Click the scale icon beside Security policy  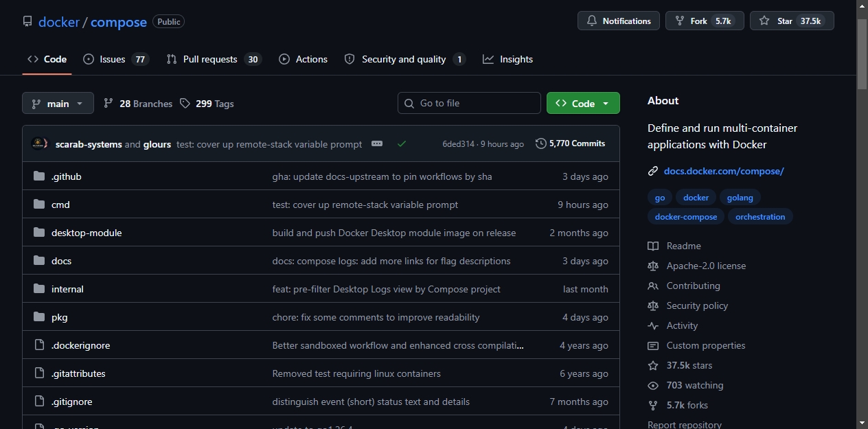coord(653,305)
